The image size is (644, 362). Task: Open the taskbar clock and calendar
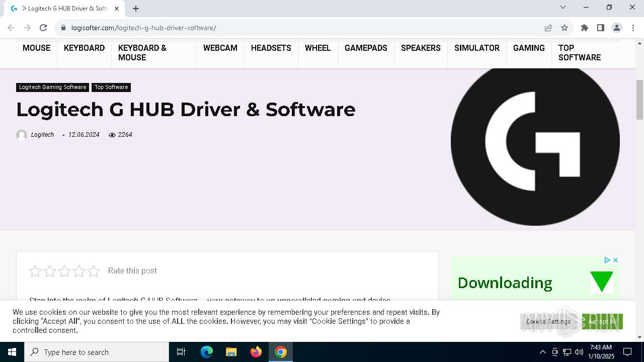tap(601, 352)
